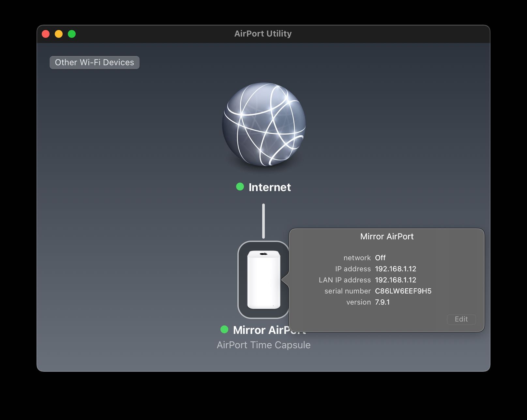Click the LAN IP address value
The width and height of the screenshot is (527, 420).
click(396, 280)
